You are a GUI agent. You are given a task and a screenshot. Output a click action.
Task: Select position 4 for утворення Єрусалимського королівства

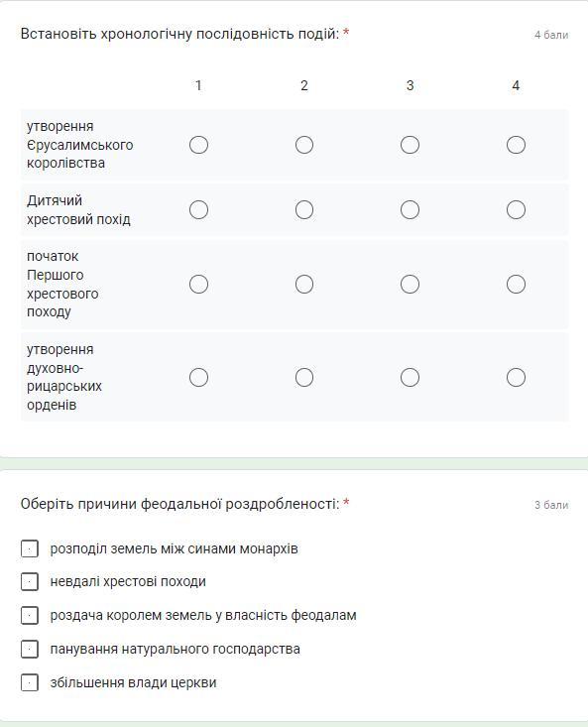click(516, 145)
